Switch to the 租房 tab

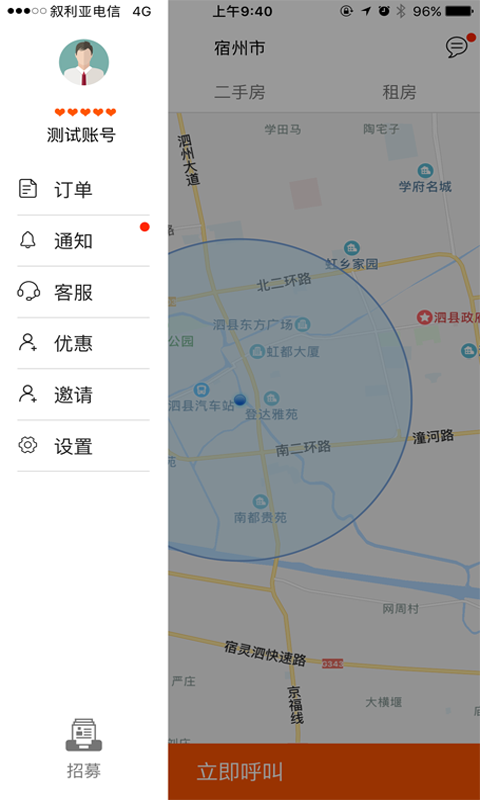399,92
